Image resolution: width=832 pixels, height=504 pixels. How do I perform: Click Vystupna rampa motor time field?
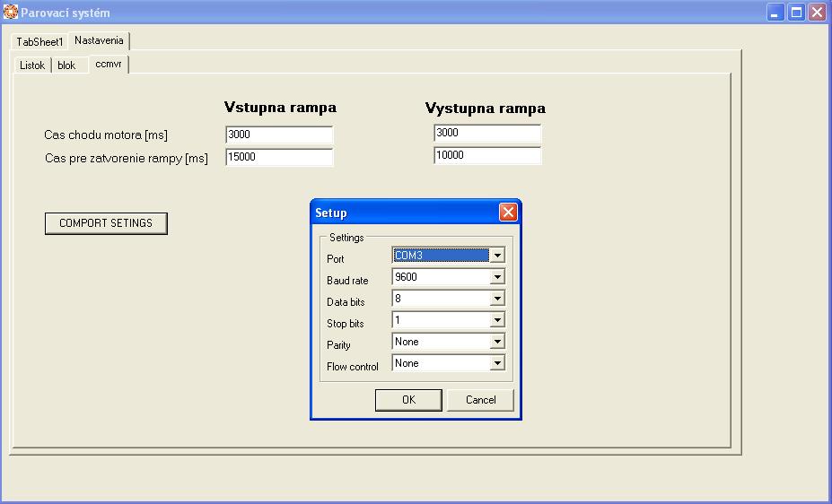(x=487, y=134)
